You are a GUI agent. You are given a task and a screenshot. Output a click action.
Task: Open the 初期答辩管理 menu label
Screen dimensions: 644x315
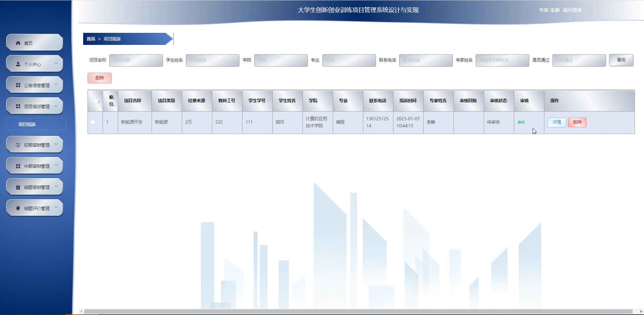[37, 145]
